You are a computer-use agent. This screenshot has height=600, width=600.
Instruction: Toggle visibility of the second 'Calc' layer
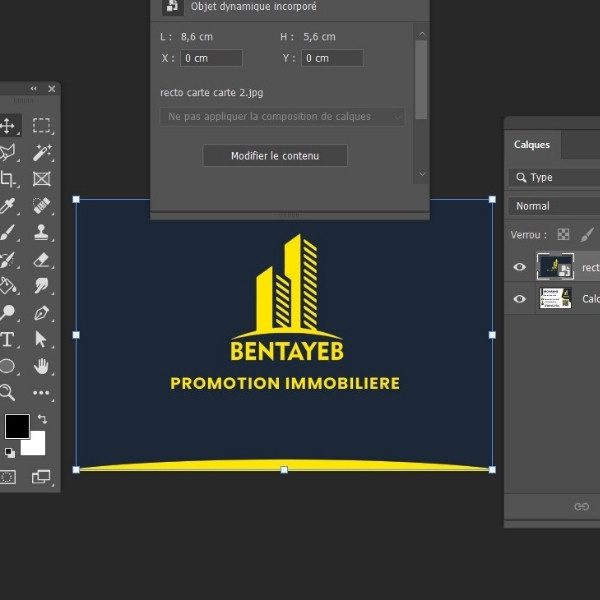(x=519, y=298)
